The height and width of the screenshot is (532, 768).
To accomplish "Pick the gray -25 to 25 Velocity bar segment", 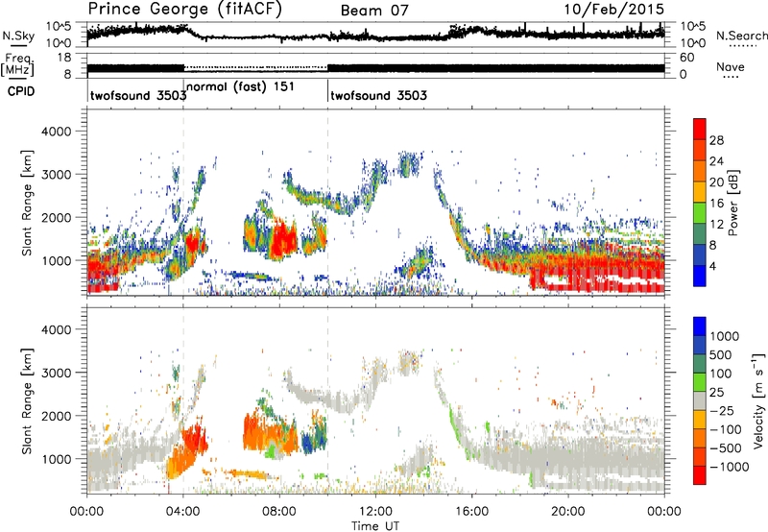I will click(700, 400).
